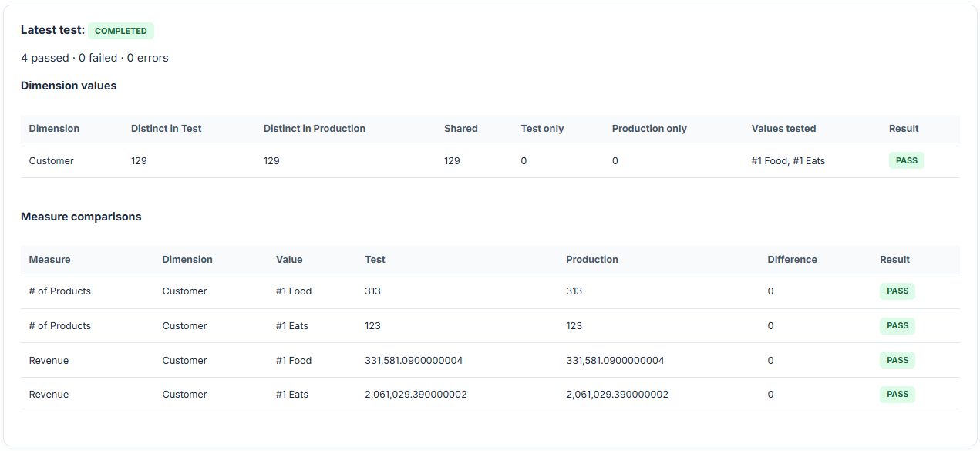Click the 'Production' column header in Measure comparisons

592,260
